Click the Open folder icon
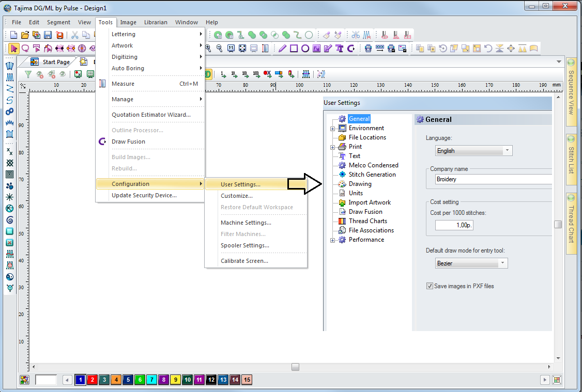The width and height of the screenshot is (582, 392). 25,35
